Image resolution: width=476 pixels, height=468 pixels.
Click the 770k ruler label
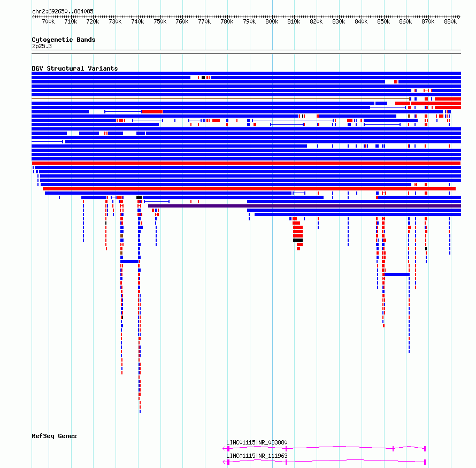[x=204, y=22]
